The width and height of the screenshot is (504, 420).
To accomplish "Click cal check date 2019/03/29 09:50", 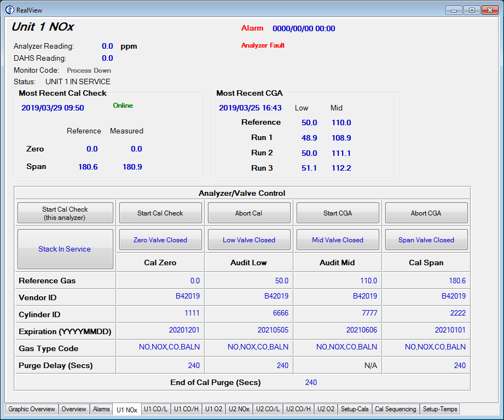I will tap(53, 108).
